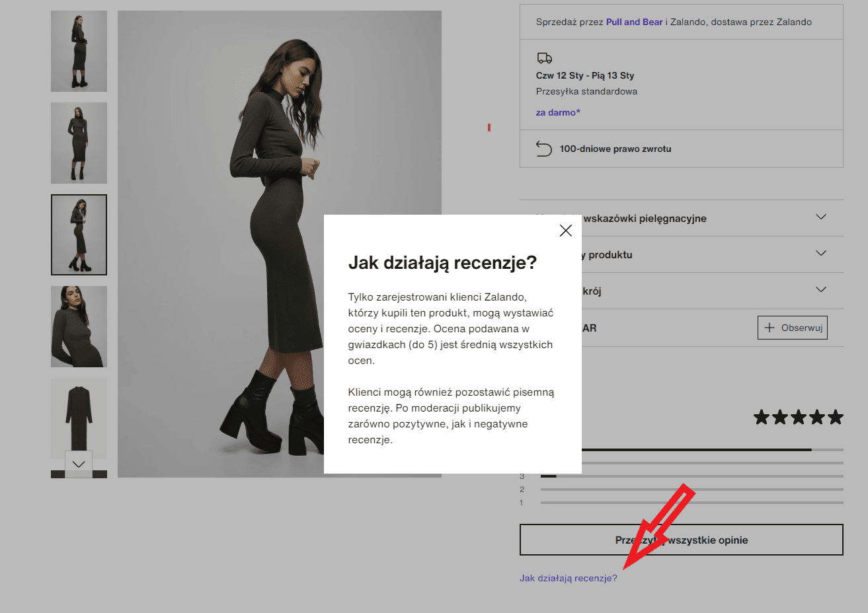Click the za darmo* shipping link
Viewport: 868px width, 613px height.
(x=558, y=112)
